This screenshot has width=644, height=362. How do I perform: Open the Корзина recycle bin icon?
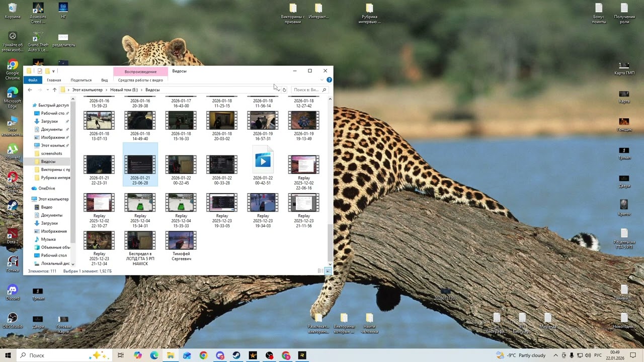(13, 11)
